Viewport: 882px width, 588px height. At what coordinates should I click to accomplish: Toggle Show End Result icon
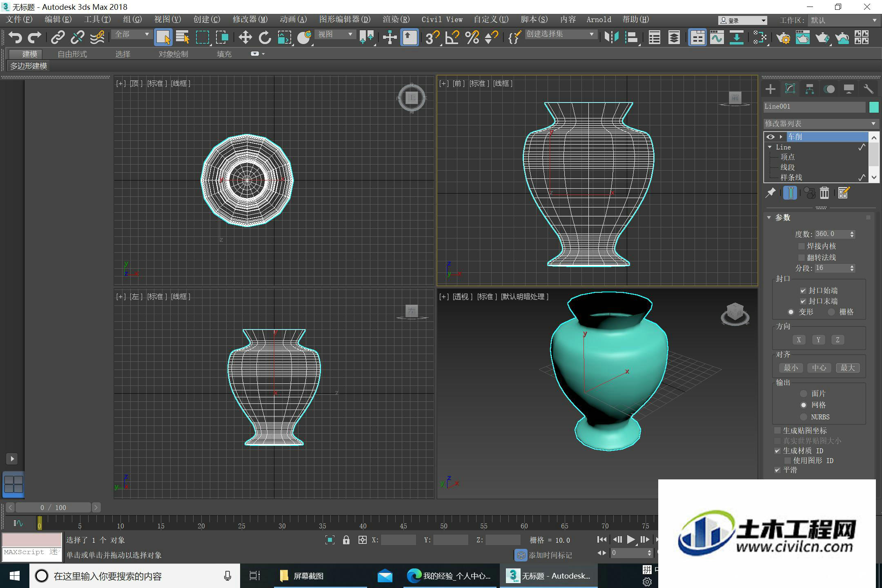point(790,193)
